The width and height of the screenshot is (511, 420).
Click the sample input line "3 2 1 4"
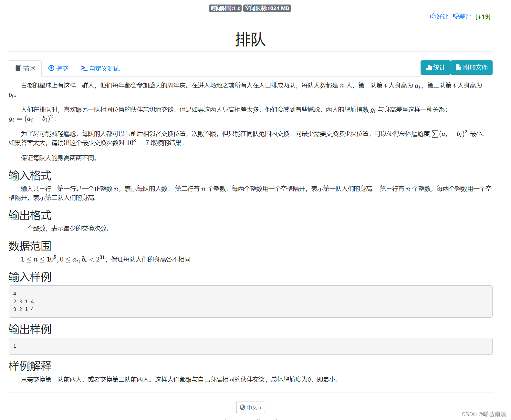coord(24,309)
